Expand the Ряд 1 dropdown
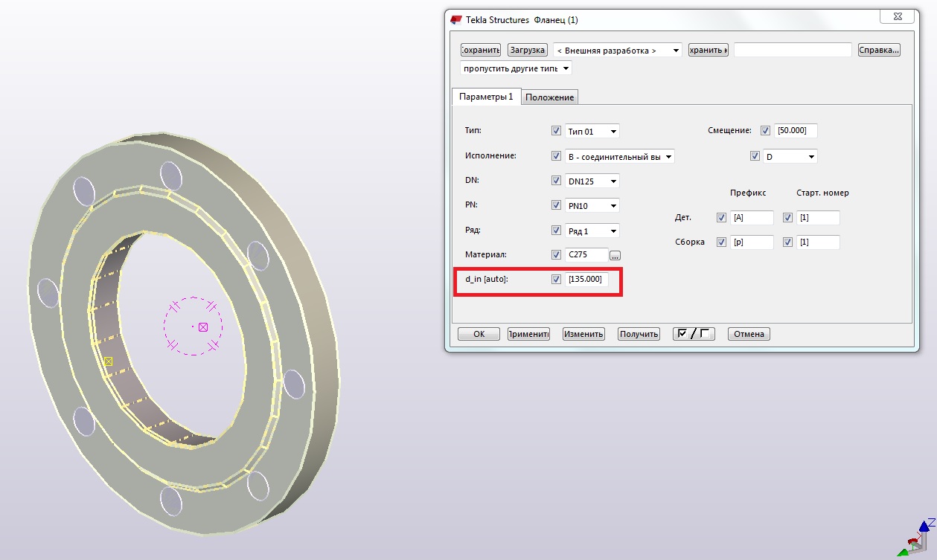 point(592,231)
